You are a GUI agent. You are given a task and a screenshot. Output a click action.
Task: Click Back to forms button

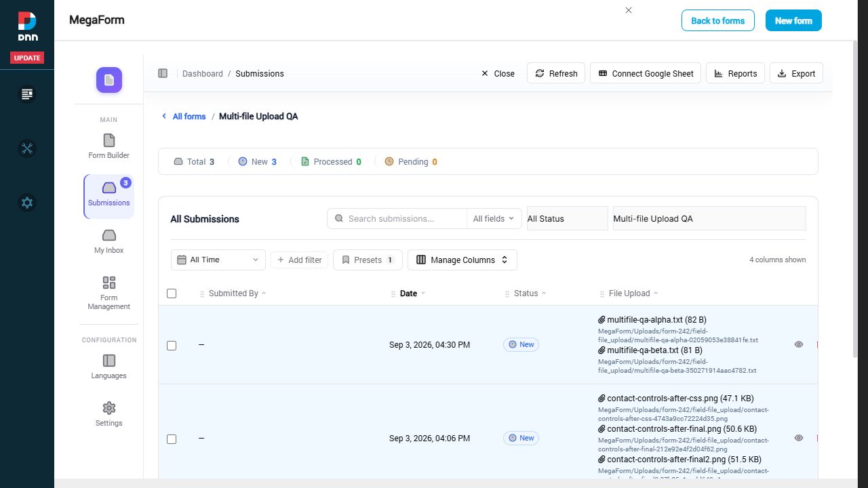[718, 20]
